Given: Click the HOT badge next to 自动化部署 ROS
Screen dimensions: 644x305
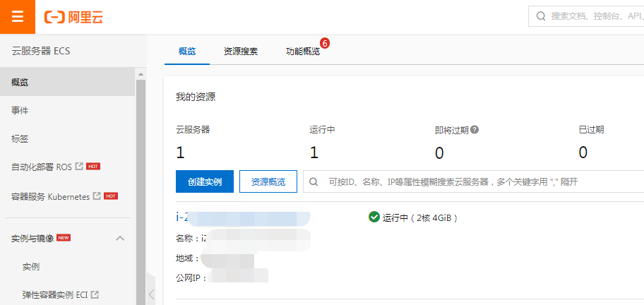Looking at the screenshot, I should pos(93,166).
